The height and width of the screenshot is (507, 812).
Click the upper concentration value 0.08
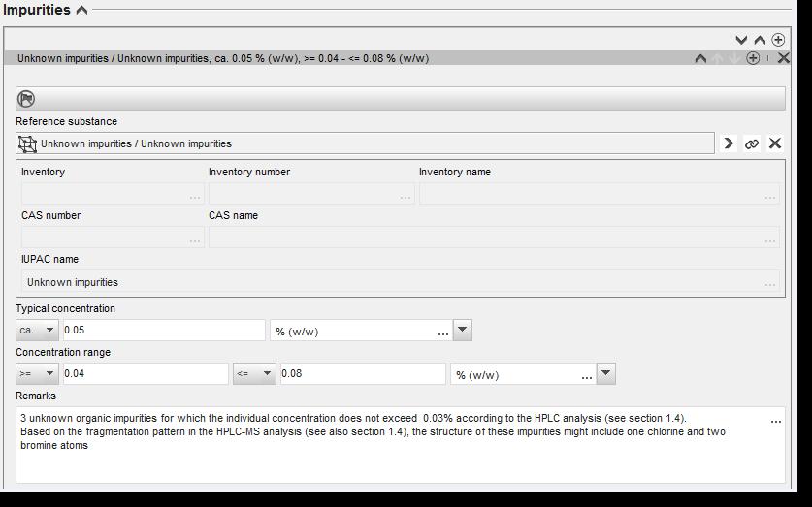363,373
